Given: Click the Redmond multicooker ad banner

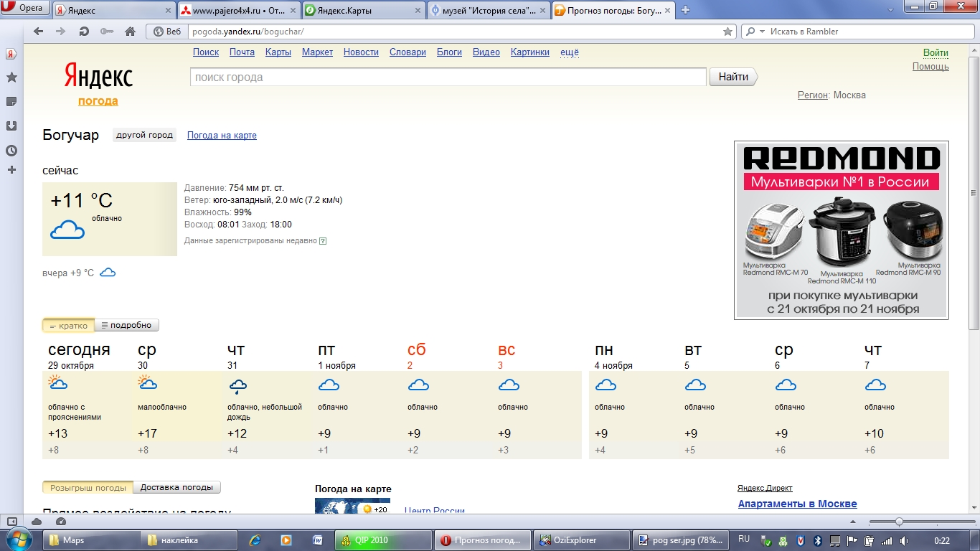Looking at the screenshot, I should (841, 230).
